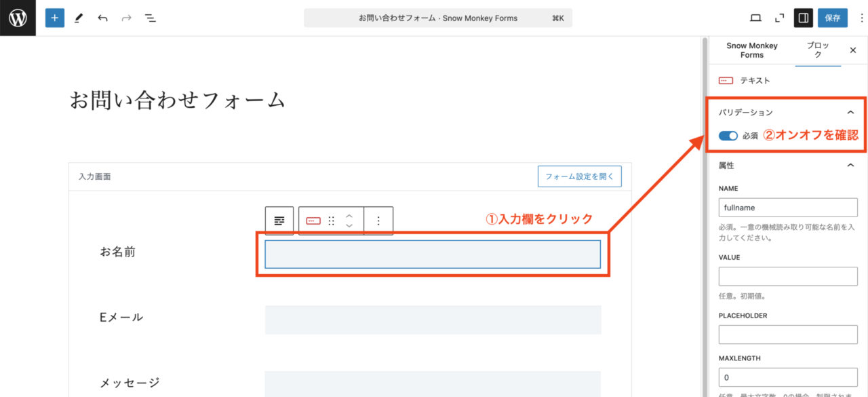The height and width of the screenshot is (397, 868).
Task: Switch to the ブロック tab
Action: [x=817, y=50]
